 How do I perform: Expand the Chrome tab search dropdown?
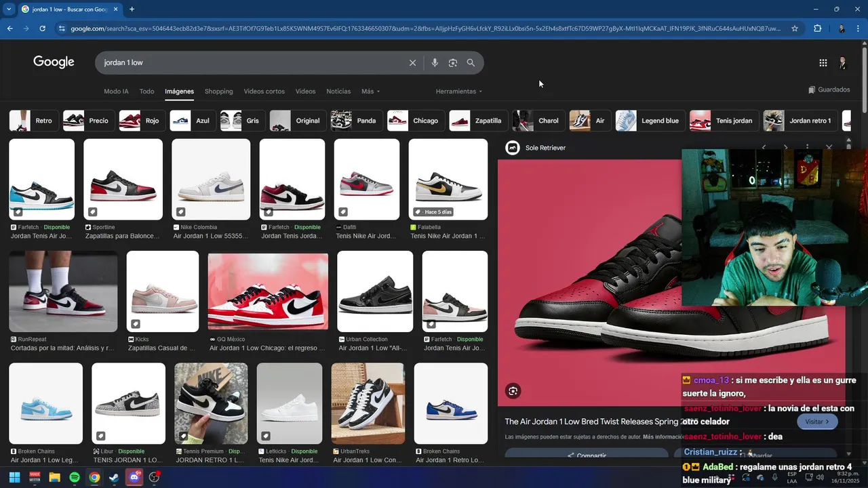pyautogui.click(x=9, y=9)
